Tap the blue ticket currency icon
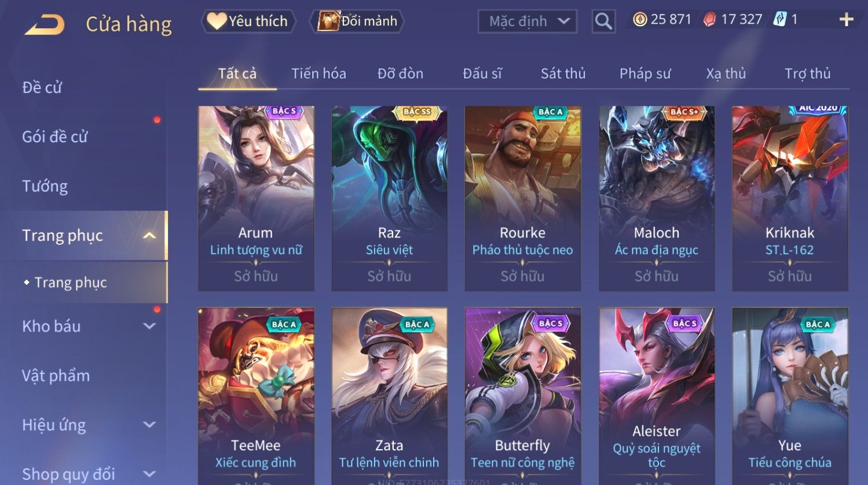This screenshot has height=485, width=868. [x=779, y=20]
